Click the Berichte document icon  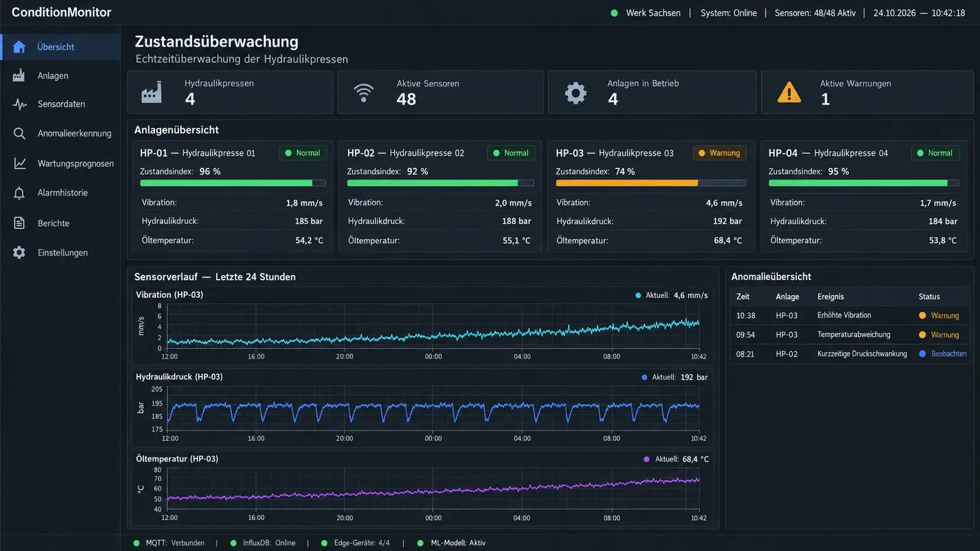[19, 223]
